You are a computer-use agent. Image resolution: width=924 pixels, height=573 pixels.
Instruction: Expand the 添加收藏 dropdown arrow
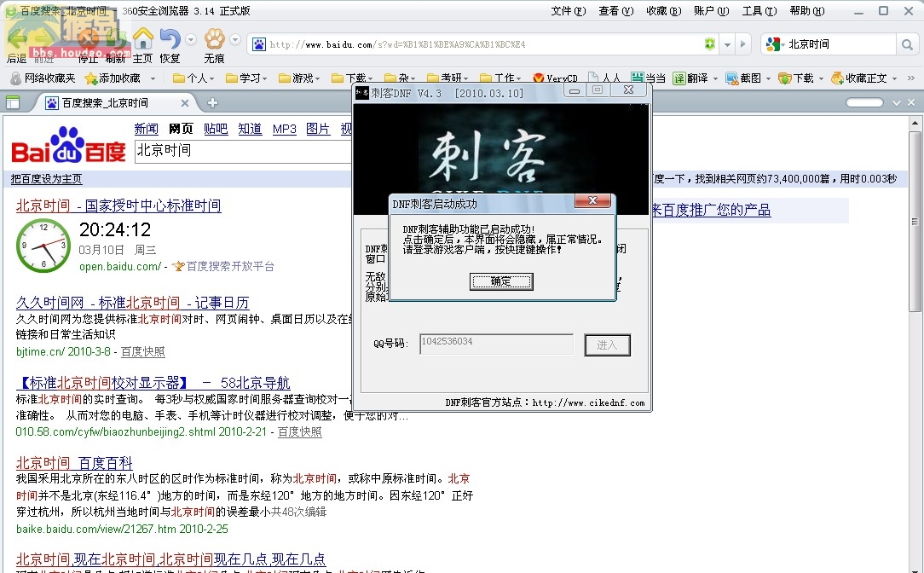pos(153,78)
